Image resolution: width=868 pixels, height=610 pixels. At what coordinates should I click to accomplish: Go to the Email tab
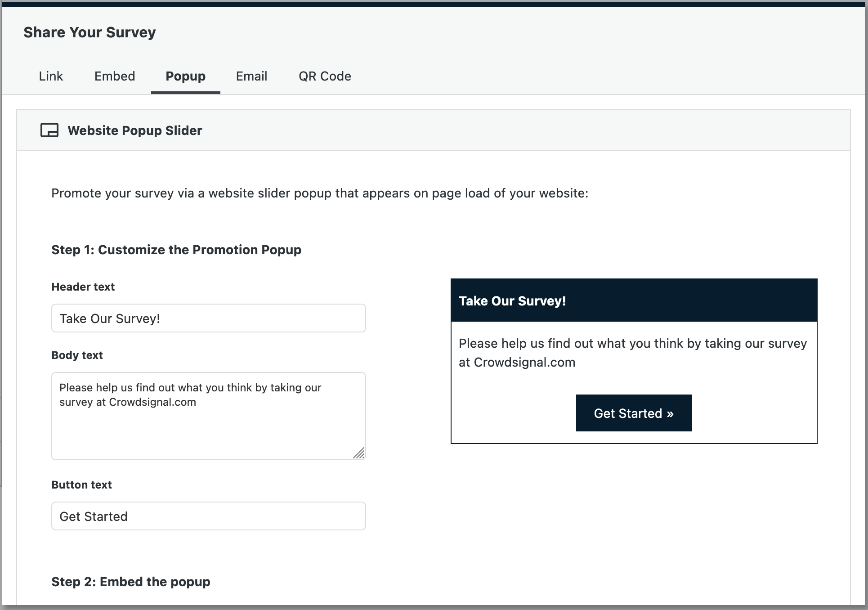point(251,76)
